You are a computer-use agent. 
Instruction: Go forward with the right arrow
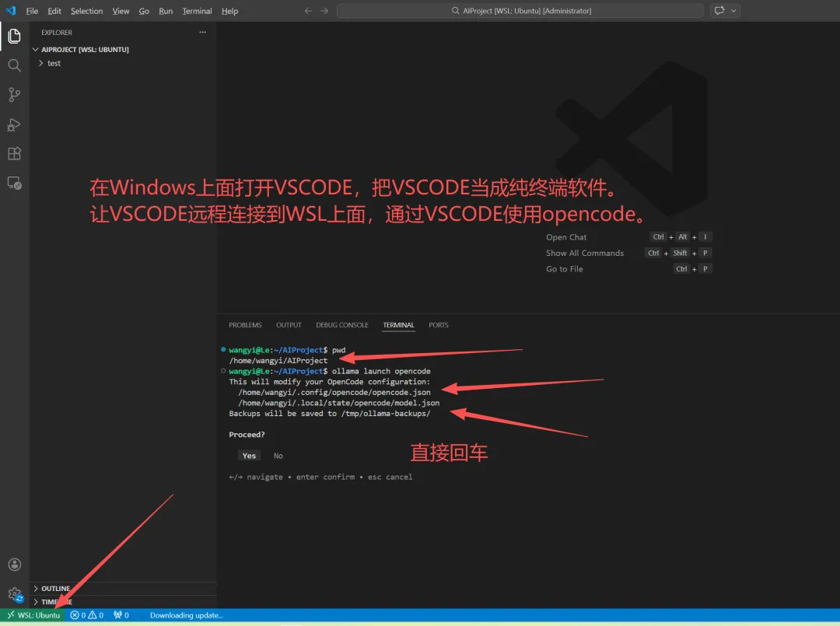click(x=324, y=11)
